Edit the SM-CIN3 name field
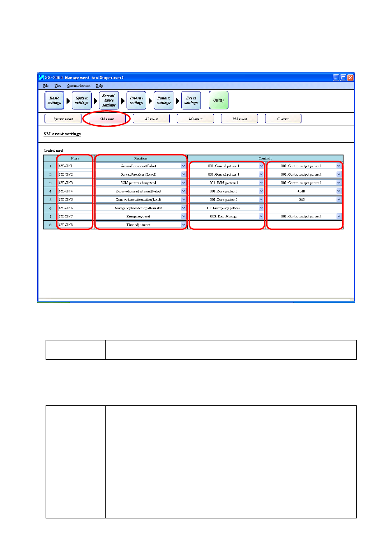The height and width of the screenshot is (555, 392). [x=75, y=183]
